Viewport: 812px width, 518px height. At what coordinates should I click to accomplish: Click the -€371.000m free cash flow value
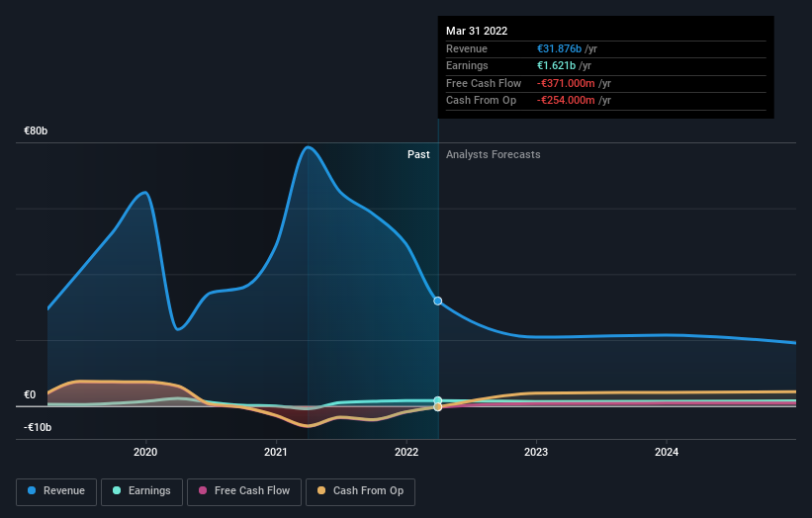pos(566,83)
